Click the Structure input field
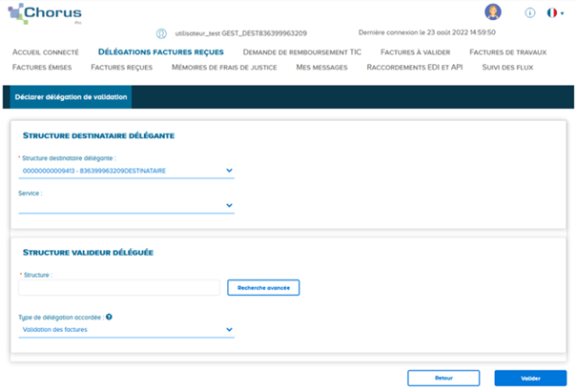The height and width of the screenshot is (392, 577). [119, 288]
